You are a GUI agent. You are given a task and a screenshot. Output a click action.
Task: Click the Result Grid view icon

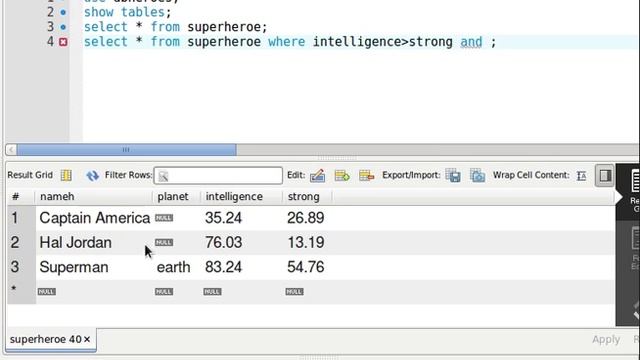(66, 175)
